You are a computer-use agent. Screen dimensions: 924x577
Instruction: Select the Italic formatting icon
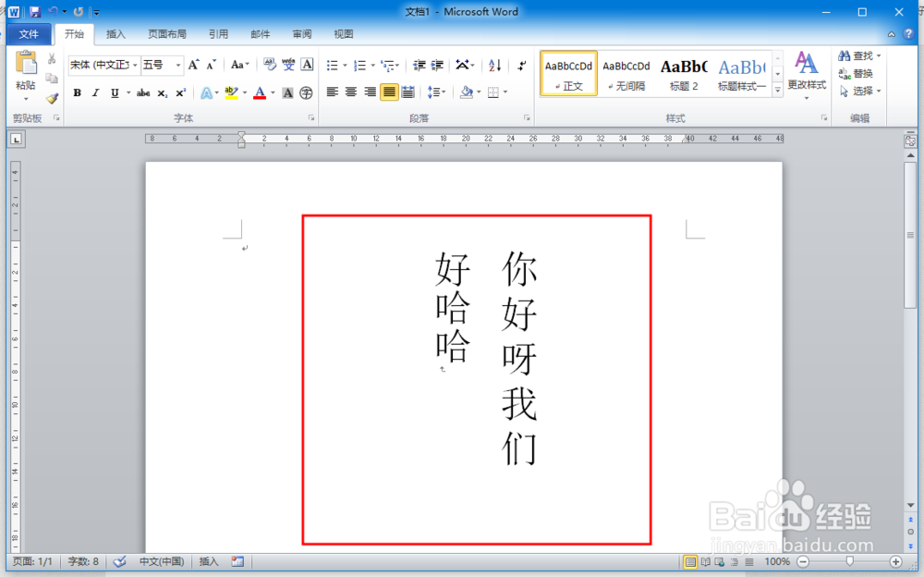[95, 92]
